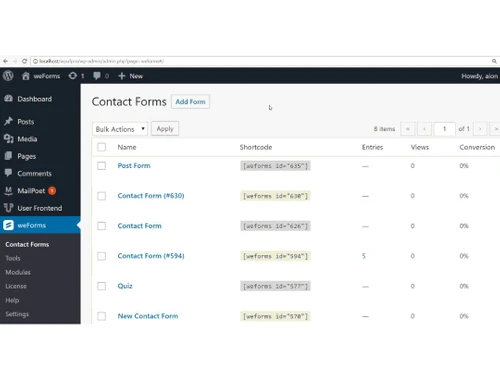Click the Views column header
This screenshot has width=500, height=375.
(420, 147)
